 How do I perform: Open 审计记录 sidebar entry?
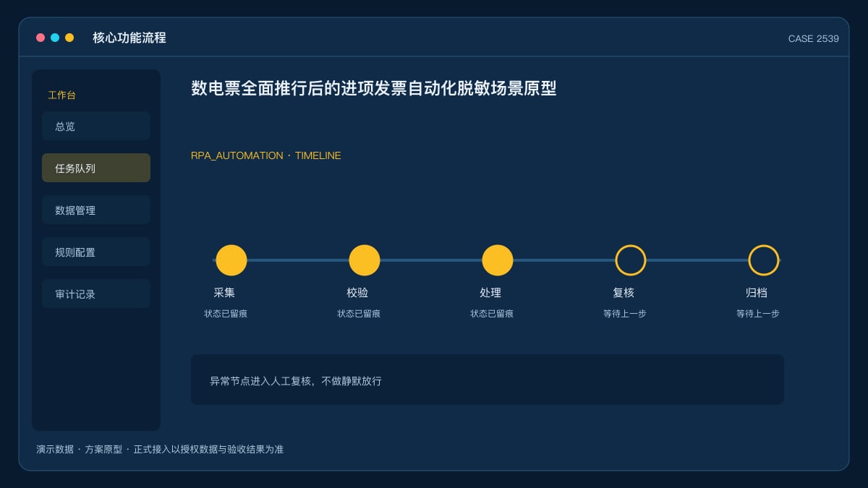coord(96,294)
